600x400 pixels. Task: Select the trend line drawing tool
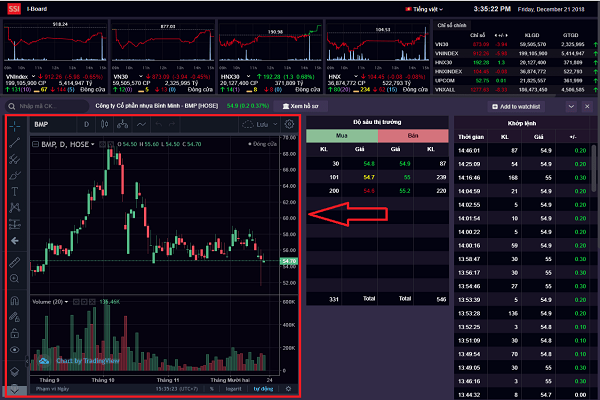click(15, 144)
